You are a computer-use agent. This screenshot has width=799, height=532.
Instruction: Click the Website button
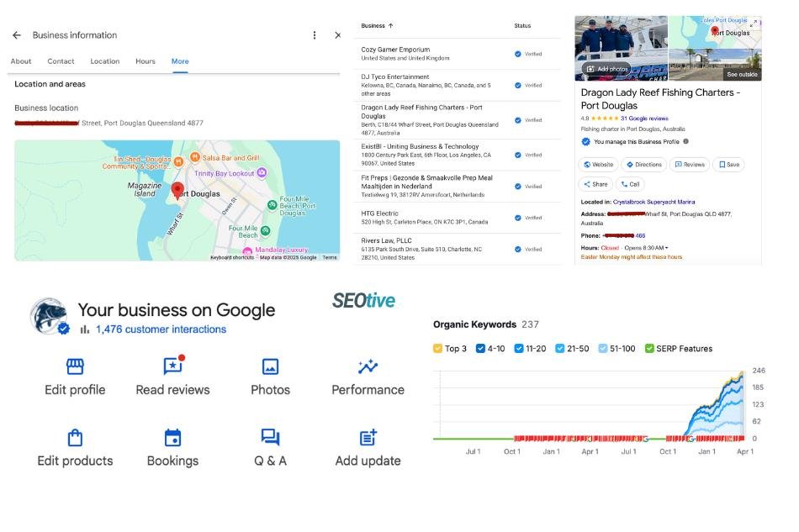(598, 165)
